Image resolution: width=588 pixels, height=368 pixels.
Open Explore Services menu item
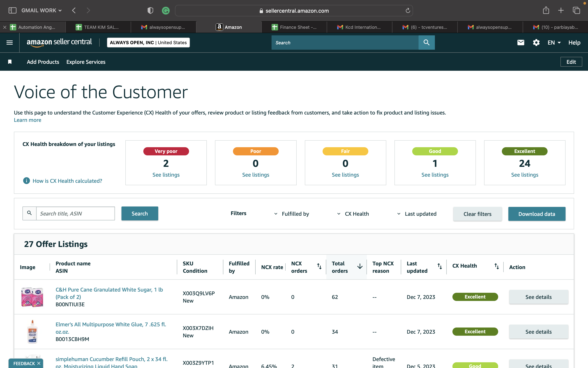click(x=86, y=62)
